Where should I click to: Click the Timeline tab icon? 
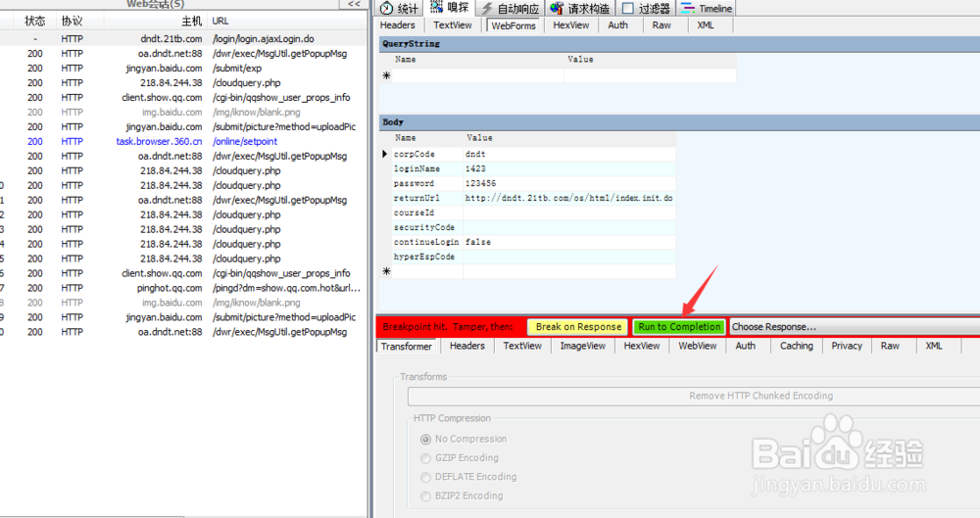click(x=688, y=8)
